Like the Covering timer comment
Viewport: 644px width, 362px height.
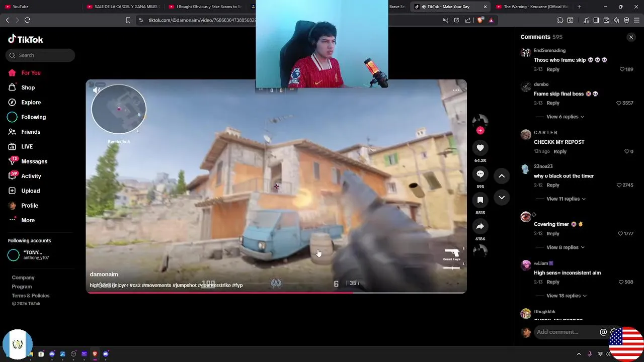pyautogui.click(x=625, y=234)
